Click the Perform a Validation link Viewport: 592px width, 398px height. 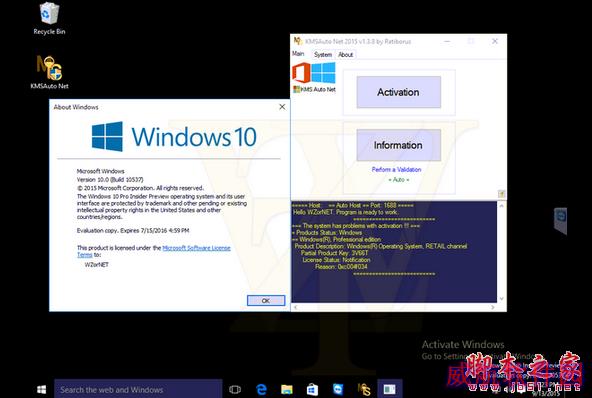pos(396,170)
